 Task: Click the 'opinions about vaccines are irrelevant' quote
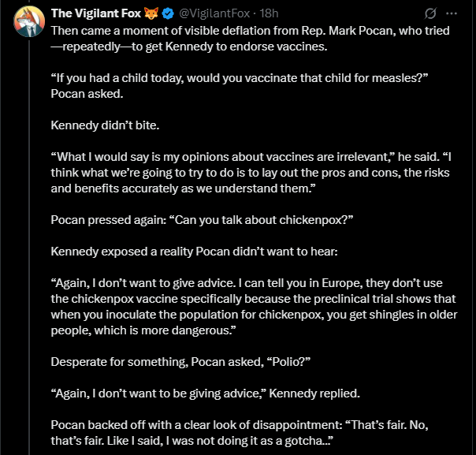coord(251,173)
